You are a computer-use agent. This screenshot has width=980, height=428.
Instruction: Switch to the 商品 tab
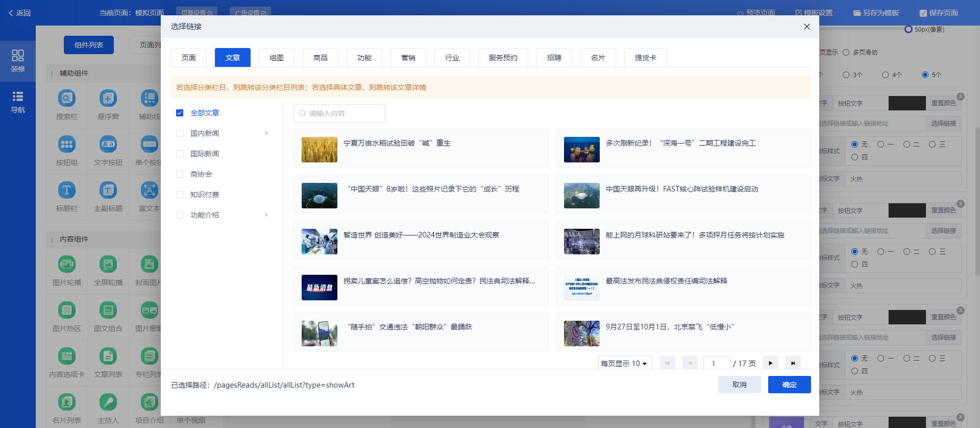coord(321,58)
